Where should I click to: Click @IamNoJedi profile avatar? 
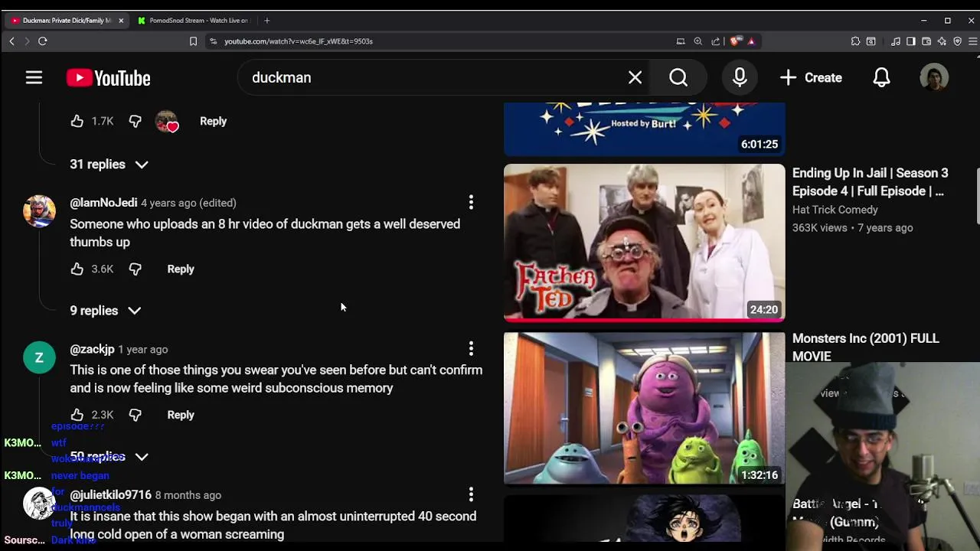click(39, 211)
